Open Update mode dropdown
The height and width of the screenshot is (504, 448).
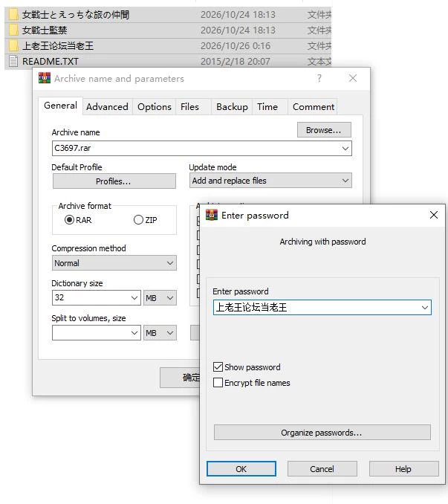(345, 181)
